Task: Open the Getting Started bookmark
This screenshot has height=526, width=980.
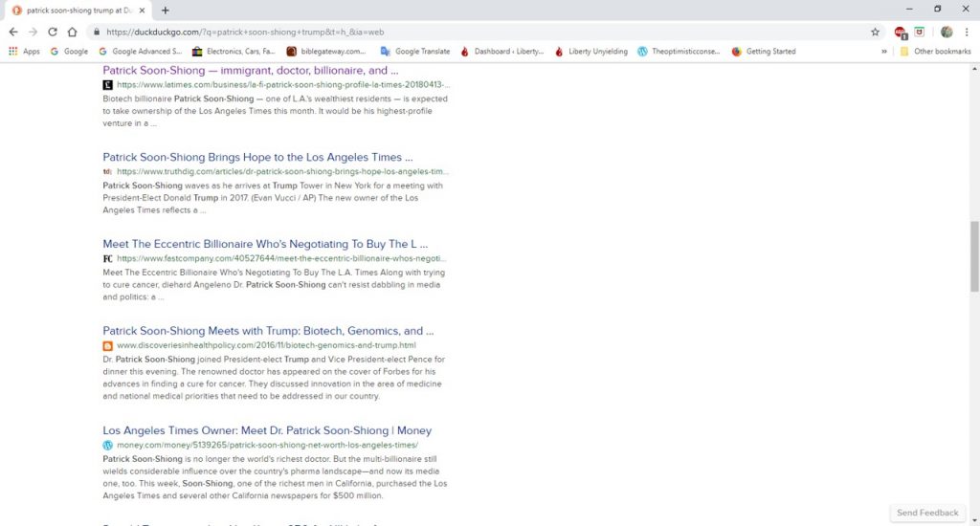Action: pos(764,52)
